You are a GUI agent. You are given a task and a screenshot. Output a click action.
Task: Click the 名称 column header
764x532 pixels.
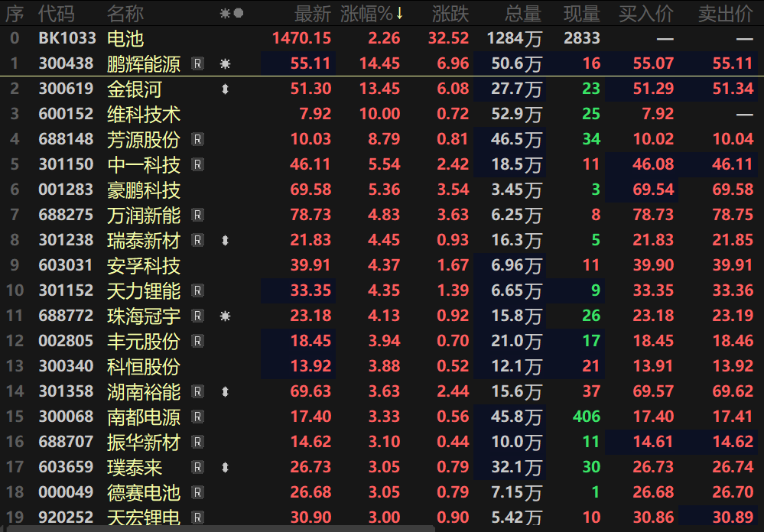click(125, 14)
